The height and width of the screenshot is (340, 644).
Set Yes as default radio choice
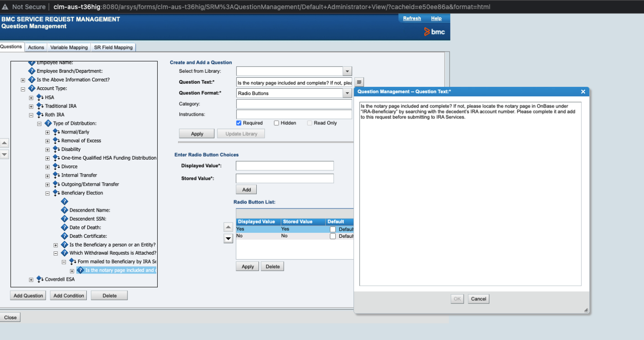point(333,229)
